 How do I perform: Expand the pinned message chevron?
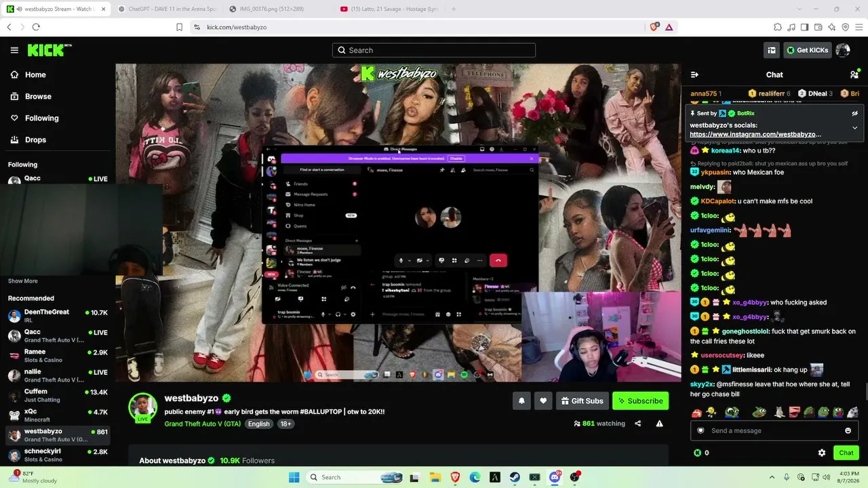click(854, 127)
